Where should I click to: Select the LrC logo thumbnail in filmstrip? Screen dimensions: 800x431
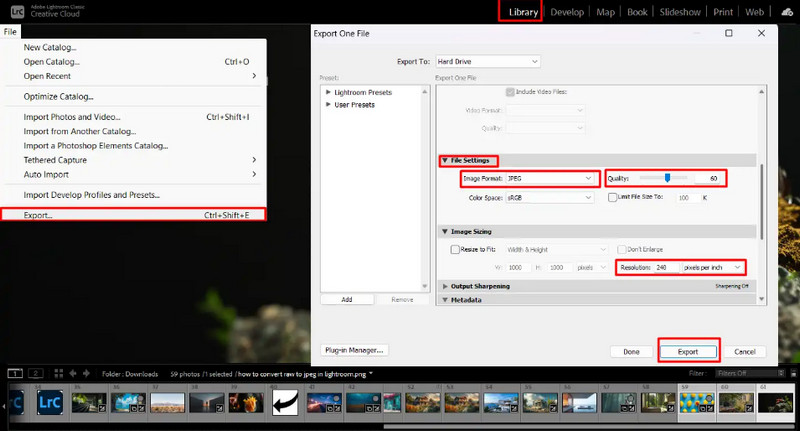(49, 402)
